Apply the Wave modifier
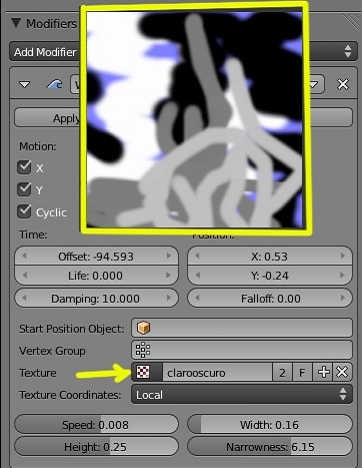 [48, 117]
